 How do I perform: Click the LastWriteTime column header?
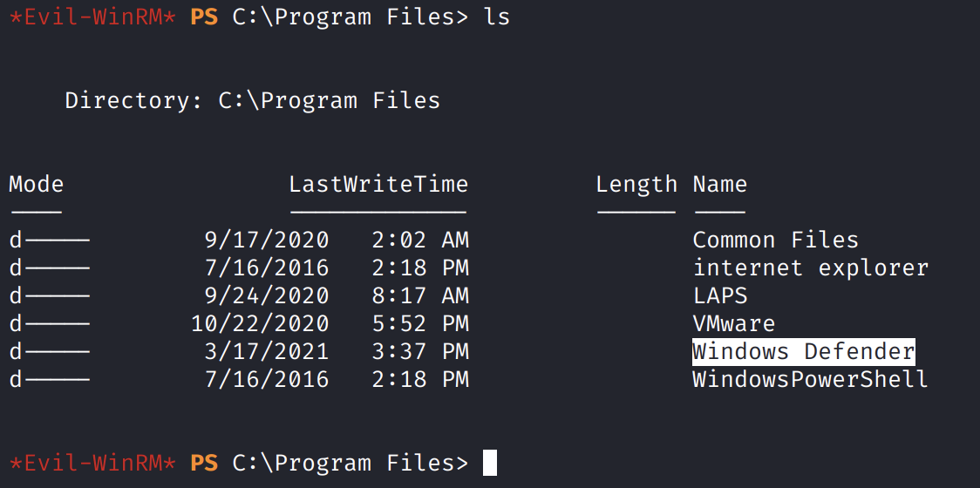pos(378,184)
